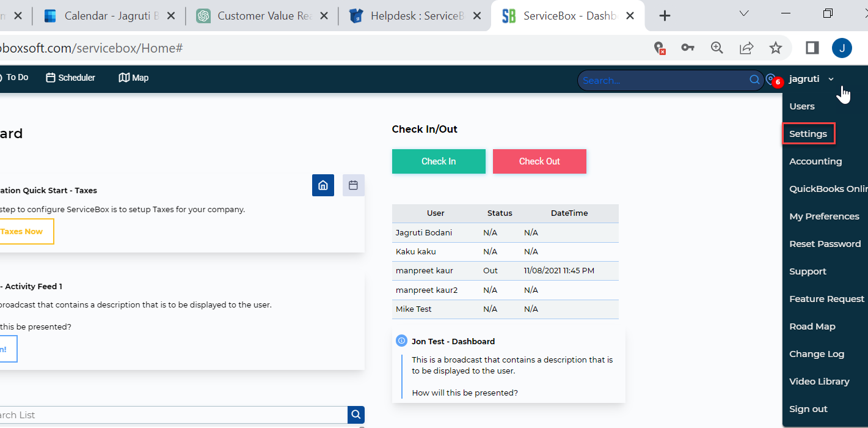The width and height of the screenshot is (868, 428).
Task: Click the red Check Out button
Action: pyautogui.click(x=539, y=161)
